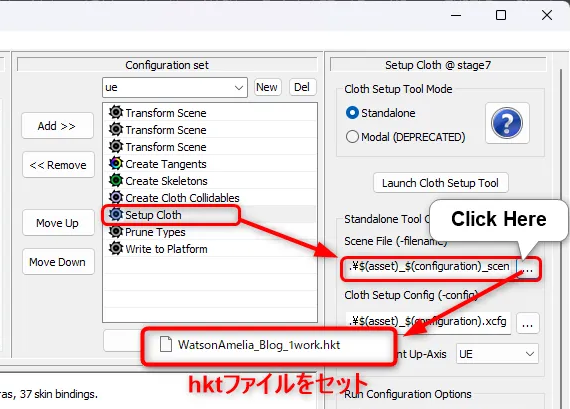This screenshot has width=570, height=409.
Task: Click the first Transform Scene gear icon
Action: (x=116, y=112)
